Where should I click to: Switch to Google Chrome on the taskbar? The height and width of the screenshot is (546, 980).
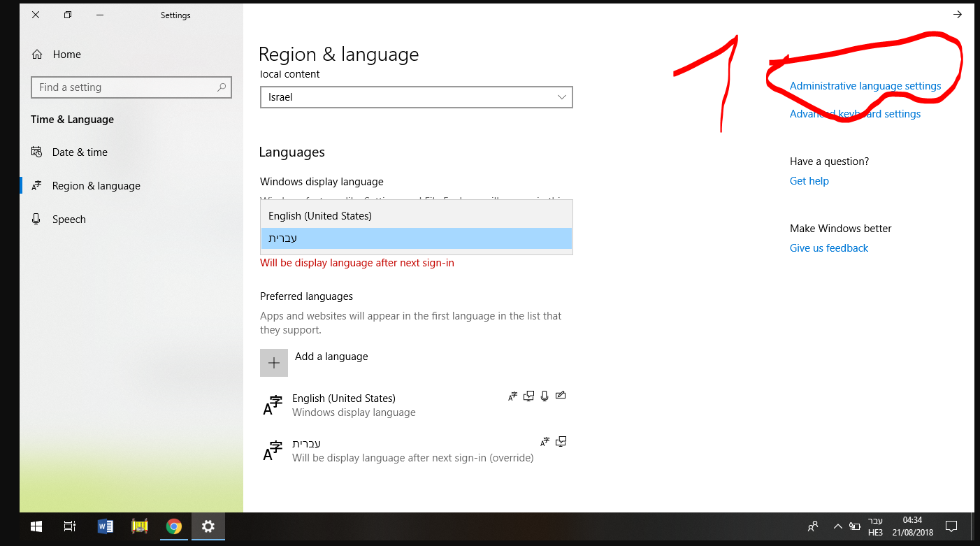(x=174, y=526)
